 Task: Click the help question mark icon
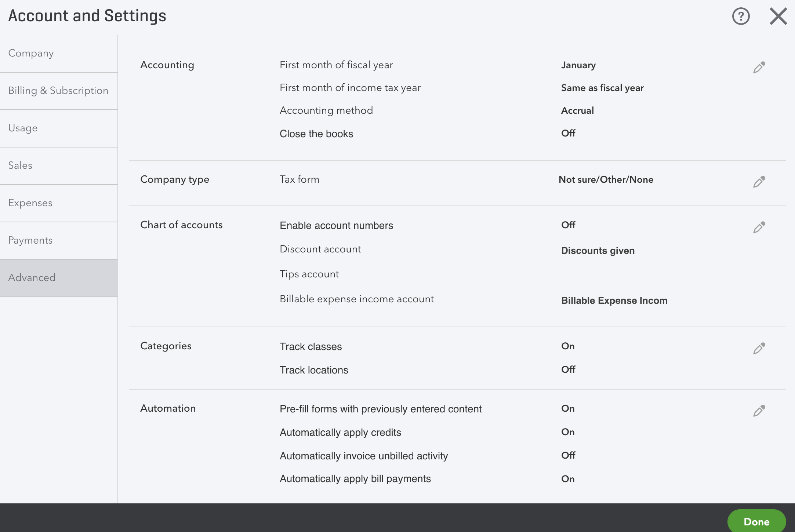(741, 17)
